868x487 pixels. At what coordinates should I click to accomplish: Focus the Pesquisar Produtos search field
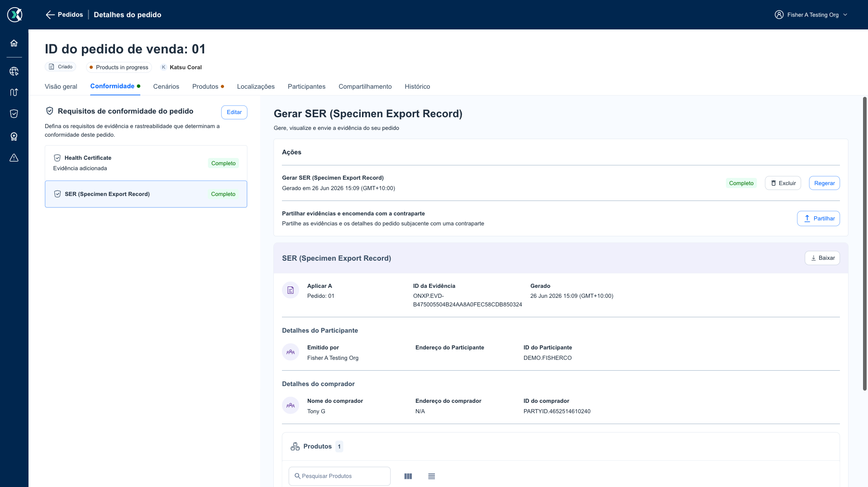tap(339, 476)
